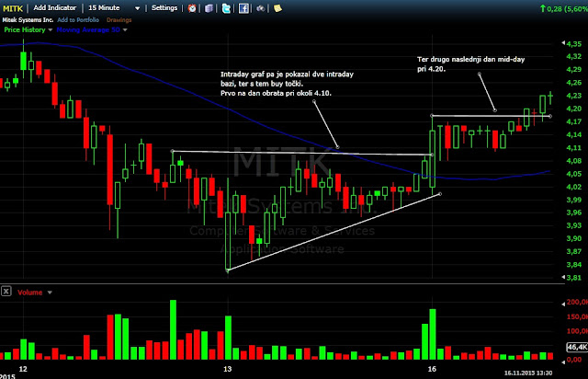
Task: Click the 46,4K volume value box
Action: 577,347
